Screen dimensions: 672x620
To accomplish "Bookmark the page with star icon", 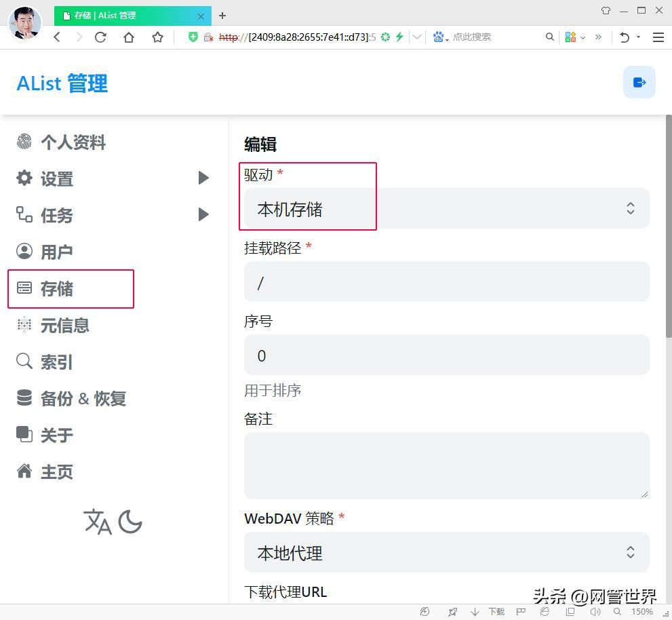I will click(x=158, y=37).
